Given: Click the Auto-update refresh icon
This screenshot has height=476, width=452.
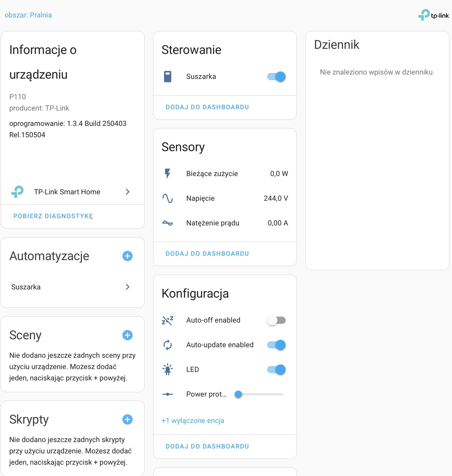Looking at the screenshot, I should 168,345.
